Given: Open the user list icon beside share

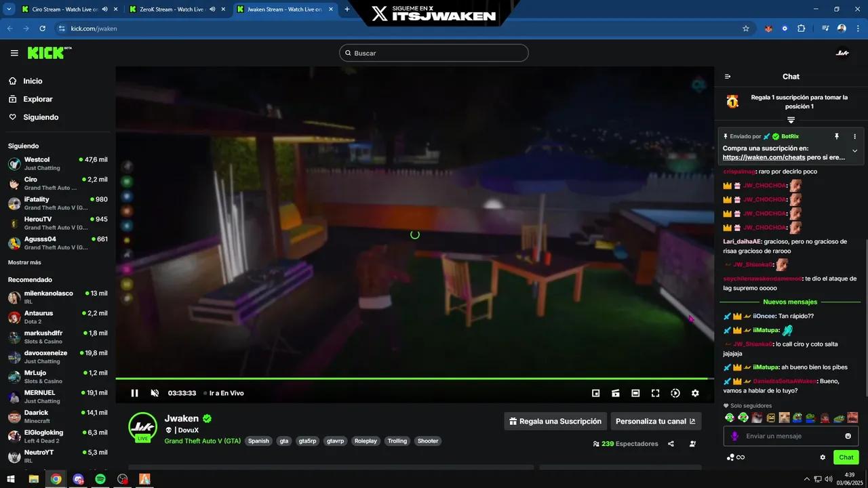Looking at the screenshot, I should 692,444.
